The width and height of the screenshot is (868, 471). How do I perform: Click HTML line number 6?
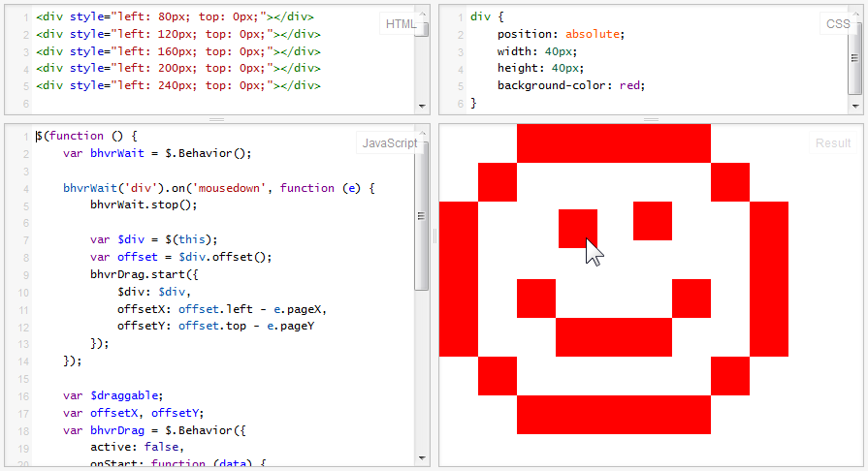point(26,104)
